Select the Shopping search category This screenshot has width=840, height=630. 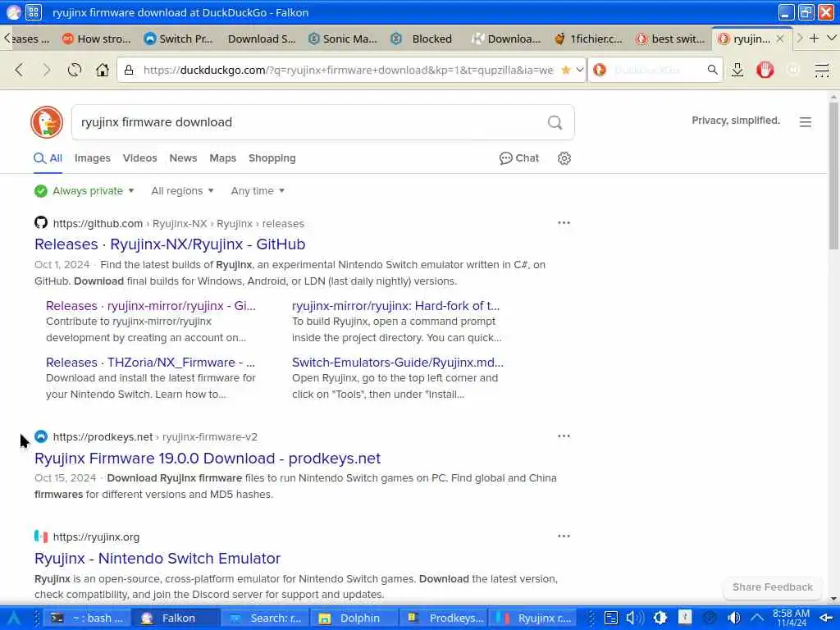click(272, 158)
